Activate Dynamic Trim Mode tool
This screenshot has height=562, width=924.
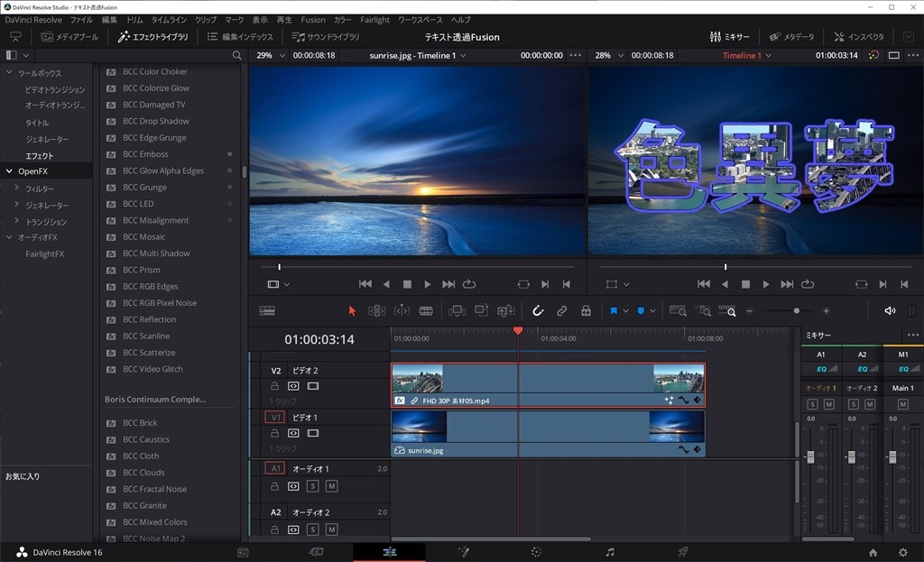pos(402,310)
